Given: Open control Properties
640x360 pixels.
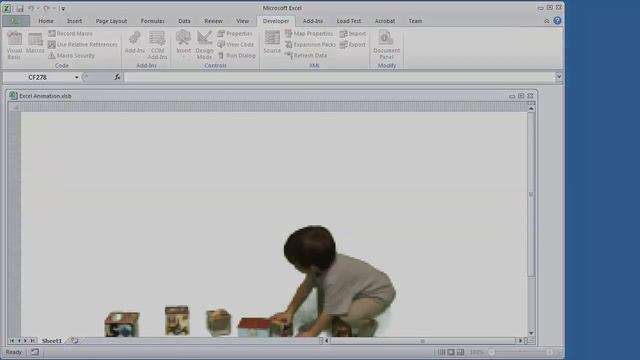Looking at the screenshot, I should click(235, 33).
